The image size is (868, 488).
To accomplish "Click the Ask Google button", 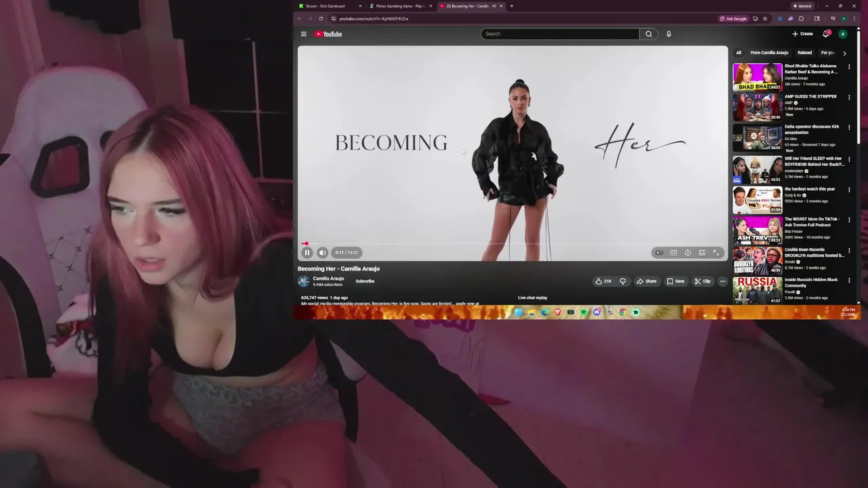I will pyautogui.click(x=734, y=18).
